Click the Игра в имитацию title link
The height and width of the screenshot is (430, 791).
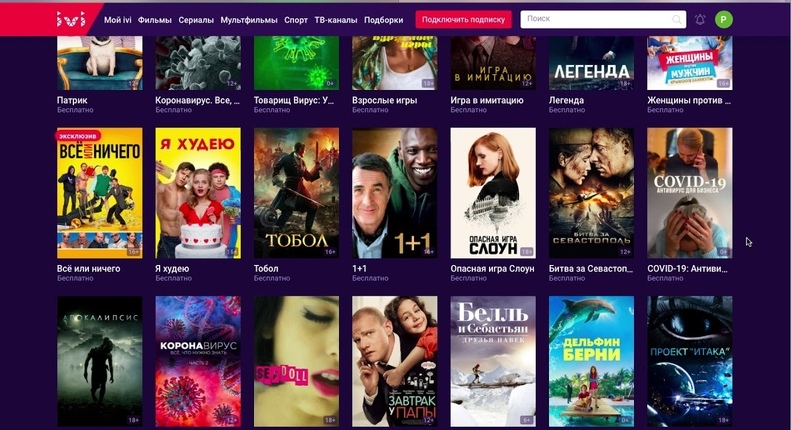487,100
